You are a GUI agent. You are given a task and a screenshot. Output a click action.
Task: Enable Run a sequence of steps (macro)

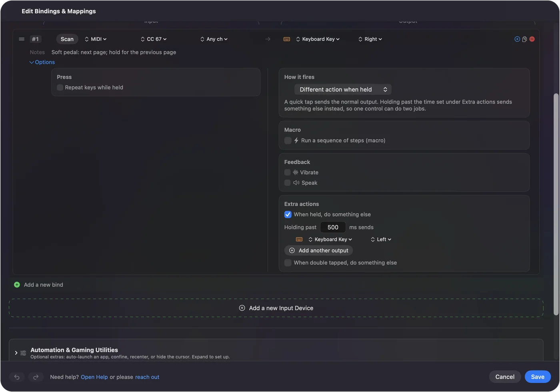(288, 141)
